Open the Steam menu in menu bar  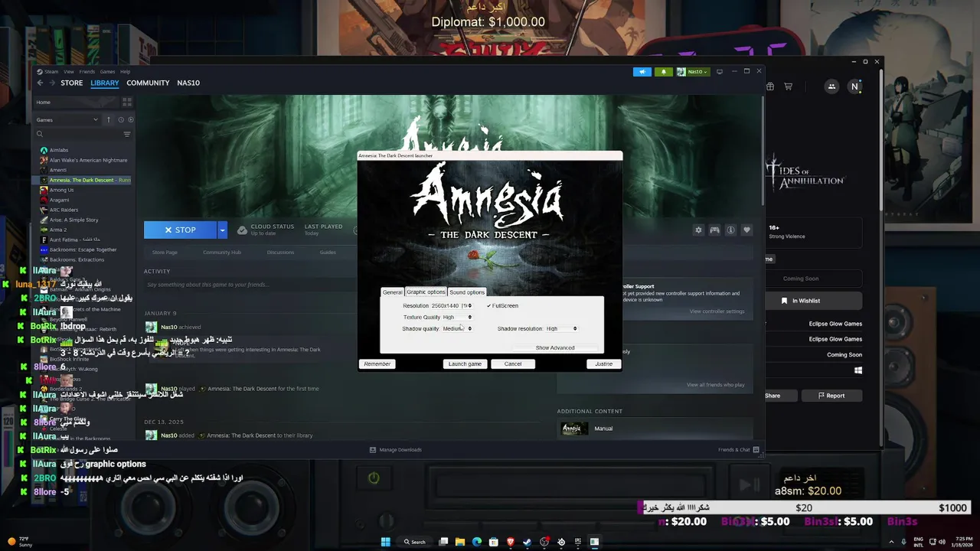(x=51, y=71)
